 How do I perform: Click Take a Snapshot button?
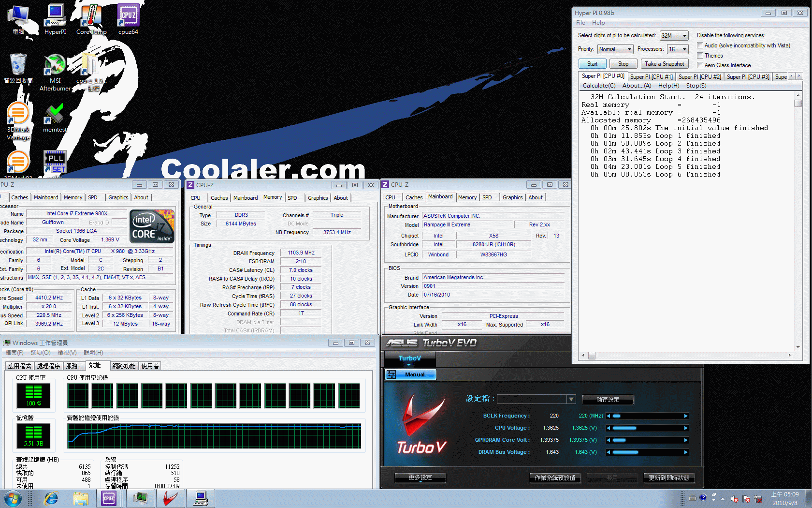click(664, 64)
